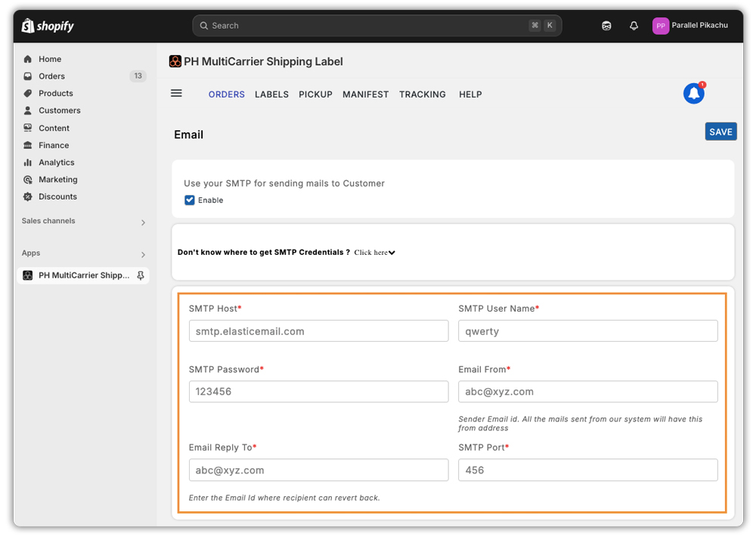Image resolution: width=756 pixels, height=537 pixels.
Task: Click the SMTP Password field
Action: (x=319, y=391)
